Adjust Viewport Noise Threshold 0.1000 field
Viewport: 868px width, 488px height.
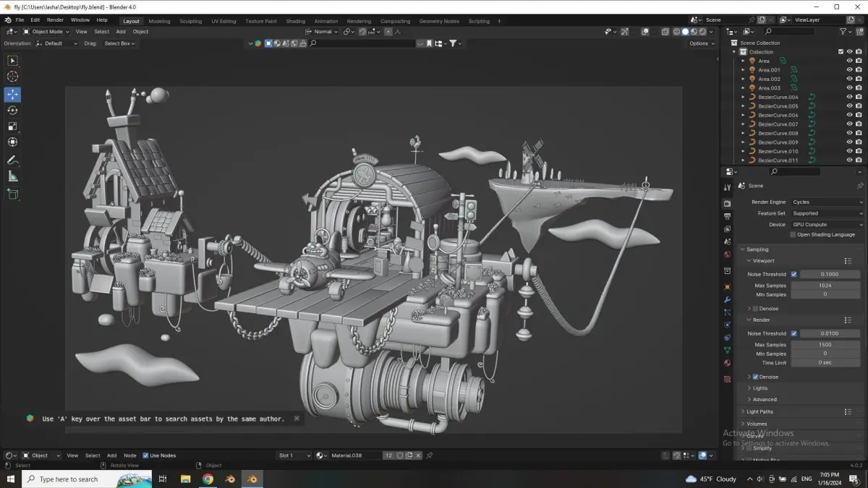pyautogui.click(x=830, y=275)
